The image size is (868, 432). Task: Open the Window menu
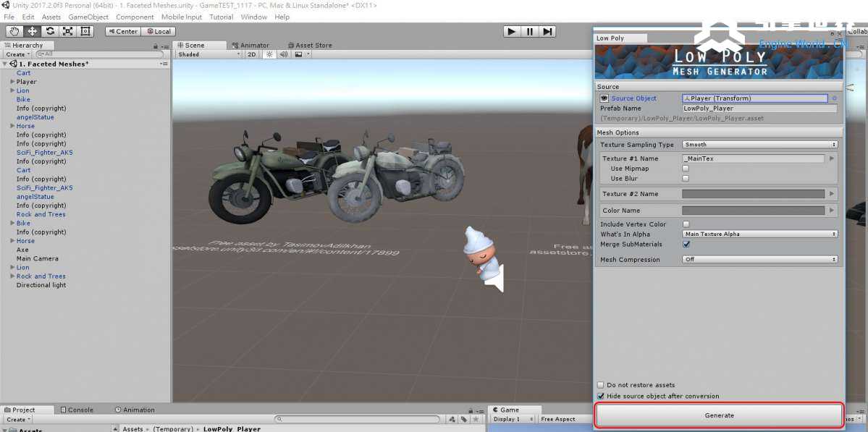click(x=254, y=17)
